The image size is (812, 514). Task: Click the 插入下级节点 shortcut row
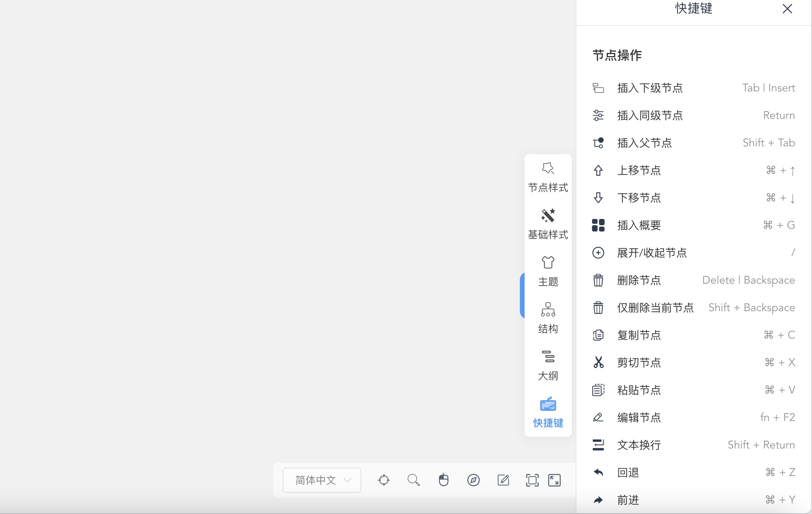pyautogui.click(x=693, y=88)
